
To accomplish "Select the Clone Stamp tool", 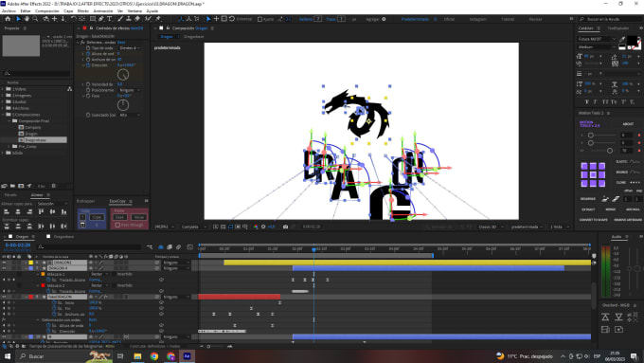I will click(129, 19).
